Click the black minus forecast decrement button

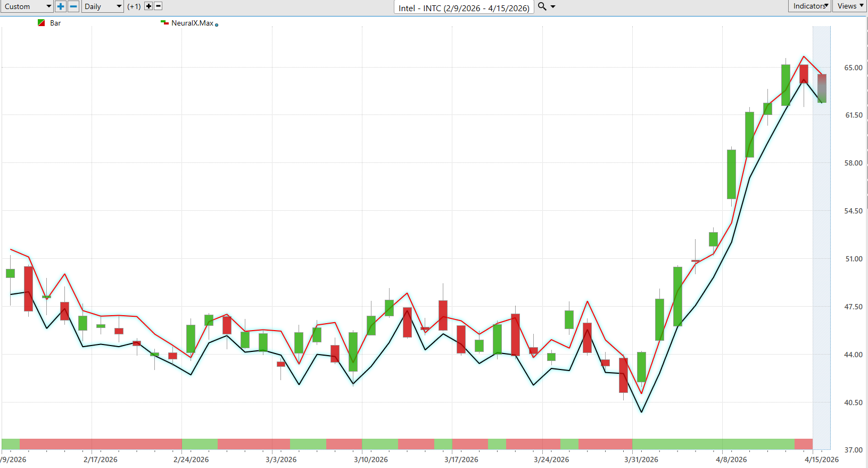pos(158,6)
